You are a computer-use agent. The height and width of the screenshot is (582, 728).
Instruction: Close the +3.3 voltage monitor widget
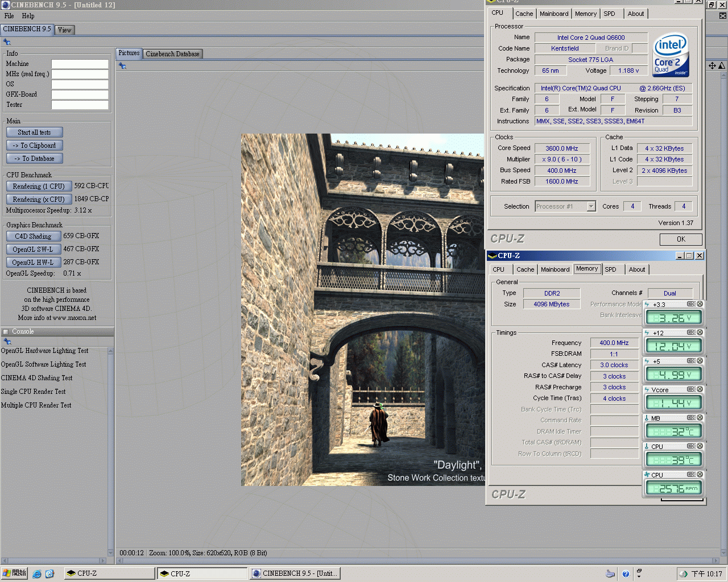click(700, 304)
